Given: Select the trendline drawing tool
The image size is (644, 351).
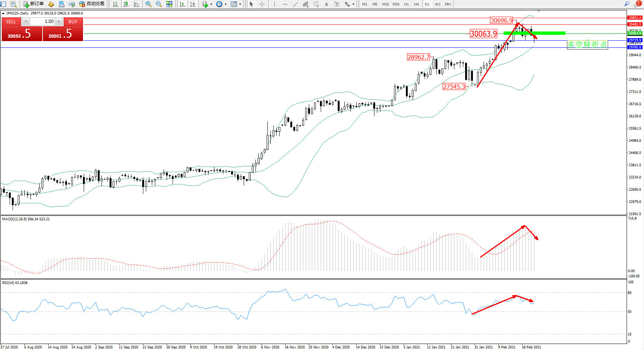Looking at the screenshot, I should click(295, 4).
